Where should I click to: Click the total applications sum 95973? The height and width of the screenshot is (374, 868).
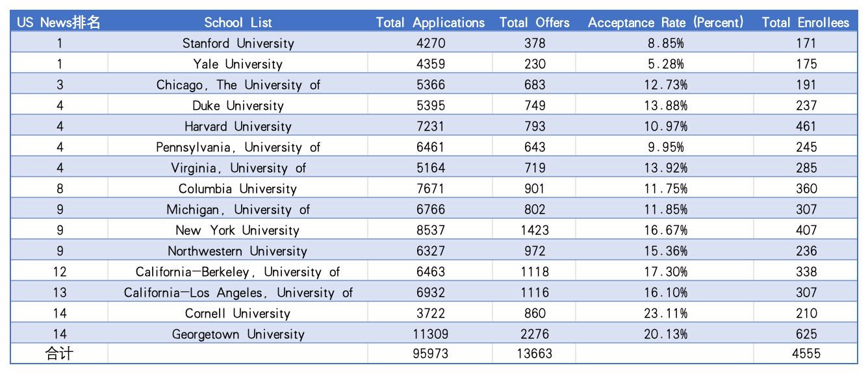click(430, 354)
